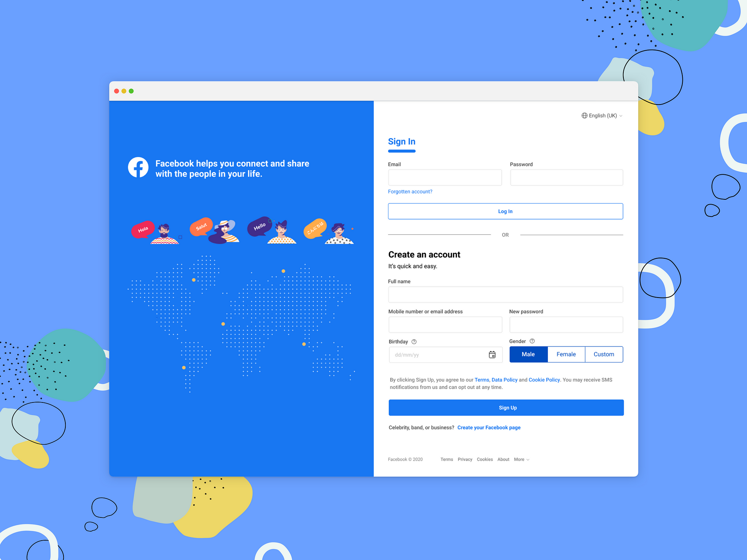
Task: Click the Terms link in footer
Action: point(446,460)
